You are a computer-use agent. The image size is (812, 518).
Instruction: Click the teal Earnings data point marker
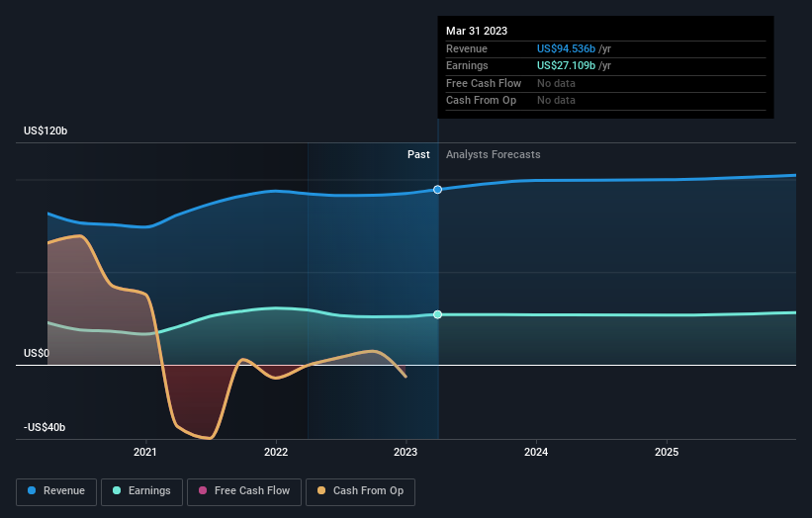pyautogui.click(x=437, y=314)
